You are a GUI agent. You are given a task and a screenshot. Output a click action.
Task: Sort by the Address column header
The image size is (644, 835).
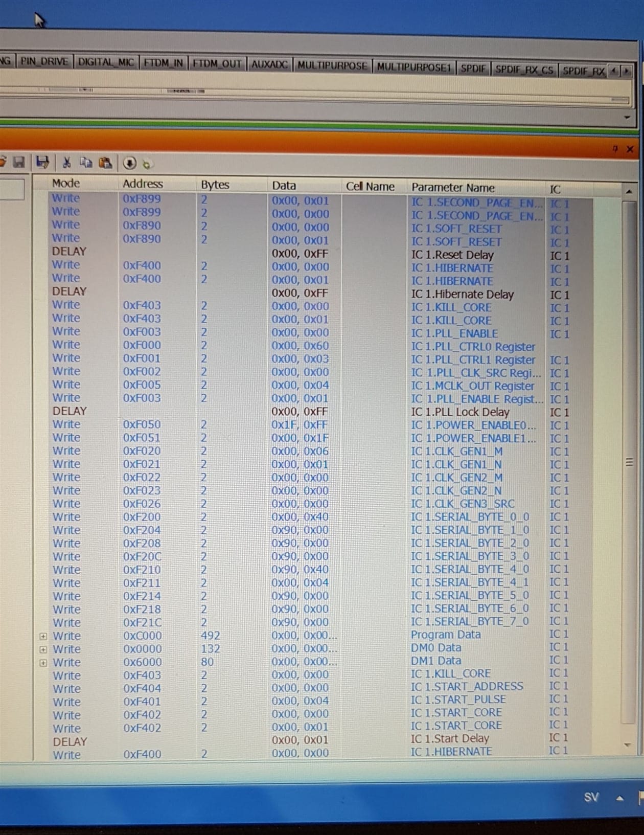click(143, 184)
